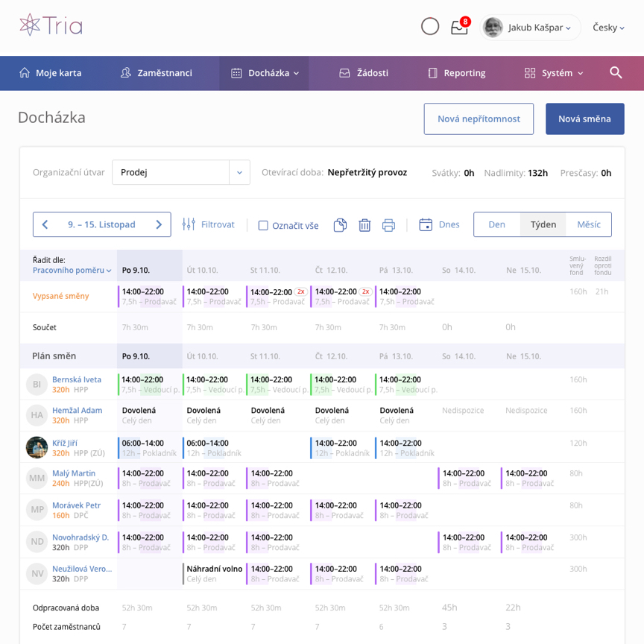Open the Zaměstnanci menu item
644x644 pixels.
(157, 73)
